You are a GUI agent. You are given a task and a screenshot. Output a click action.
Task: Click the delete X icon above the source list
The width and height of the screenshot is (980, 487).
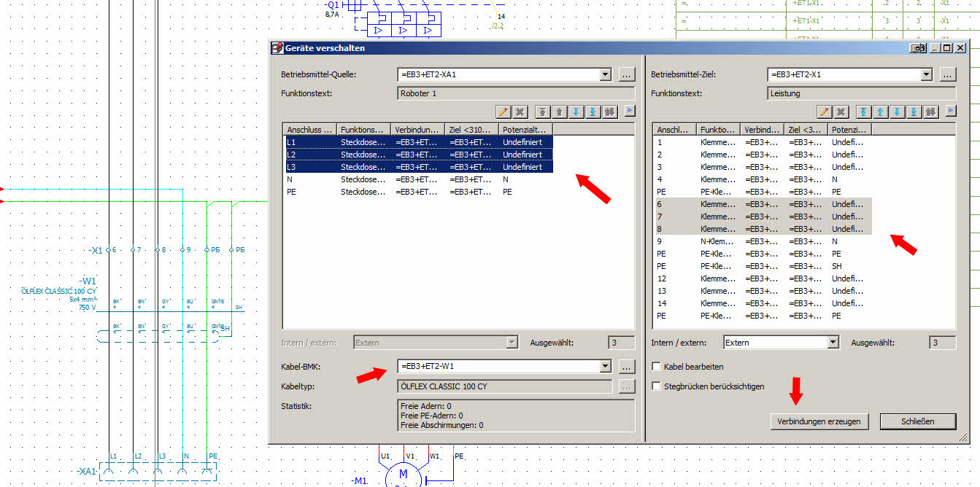(520, 112)
